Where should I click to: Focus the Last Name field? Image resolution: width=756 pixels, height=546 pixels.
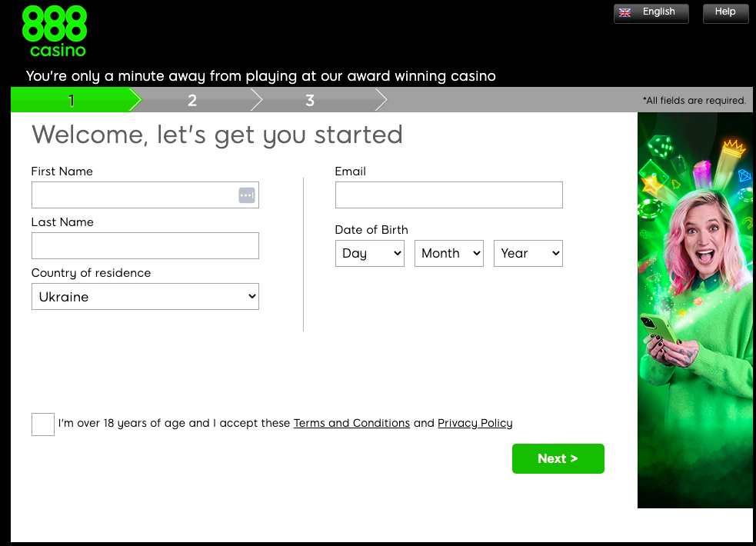(x=145, y=246)
